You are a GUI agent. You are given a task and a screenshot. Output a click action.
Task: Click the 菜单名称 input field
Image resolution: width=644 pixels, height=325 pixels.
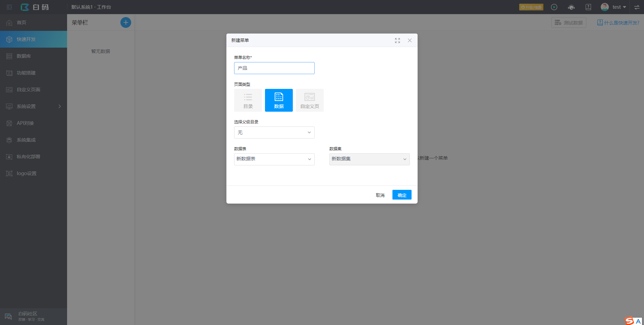(x=274, y=68)
